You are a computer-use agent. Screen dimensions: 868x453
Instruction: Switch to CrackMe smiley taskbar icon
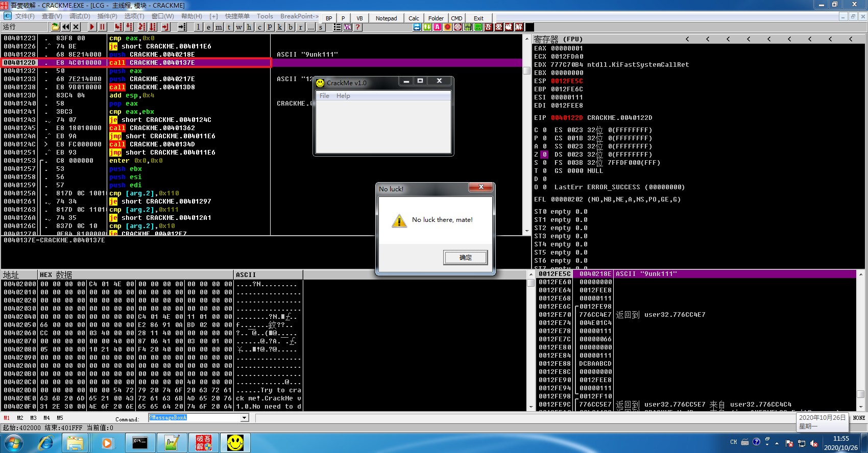[235, 443]
